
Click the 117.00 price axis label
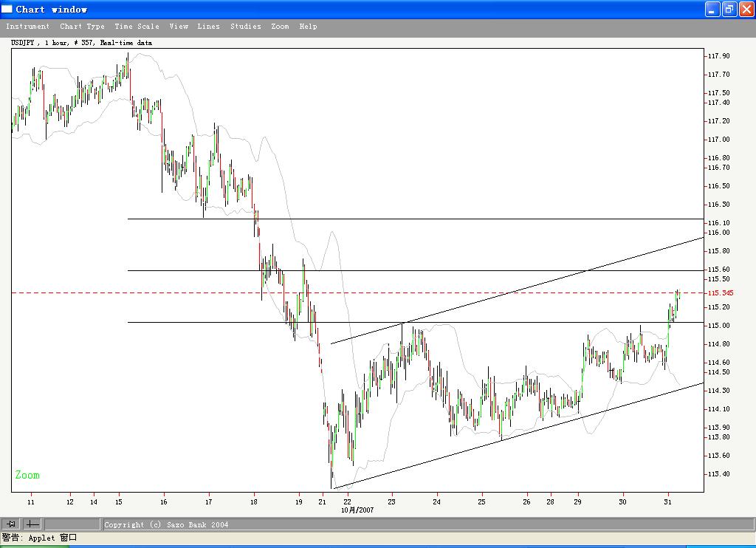[x=719, y=140]
